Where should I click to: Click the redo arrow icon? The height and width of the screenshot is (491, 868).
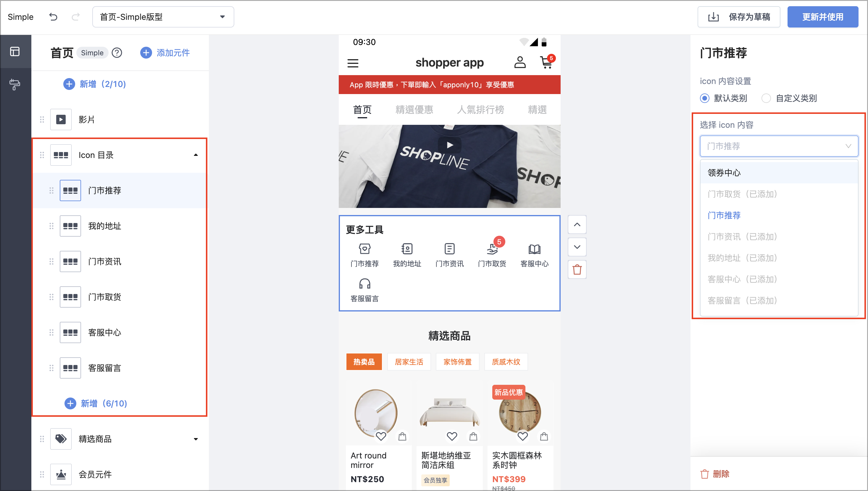pyautogui.click(x=75, y=17)
